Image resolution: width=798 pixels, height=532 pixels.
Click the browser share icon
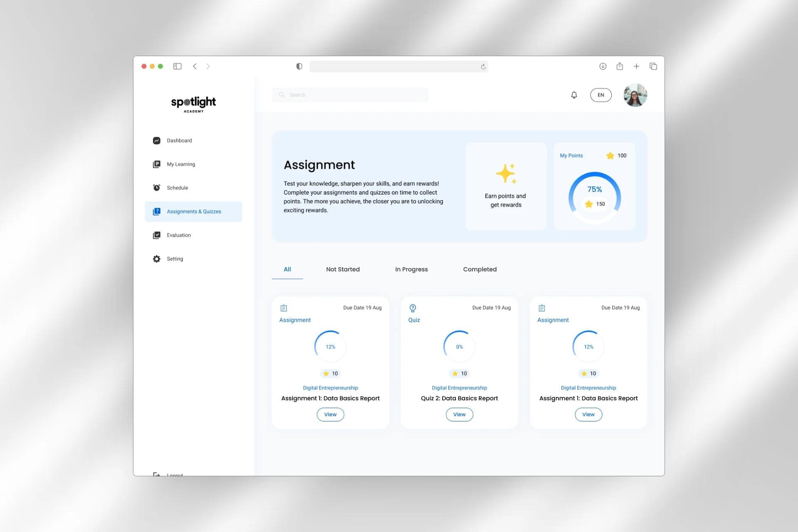[620, 66]
